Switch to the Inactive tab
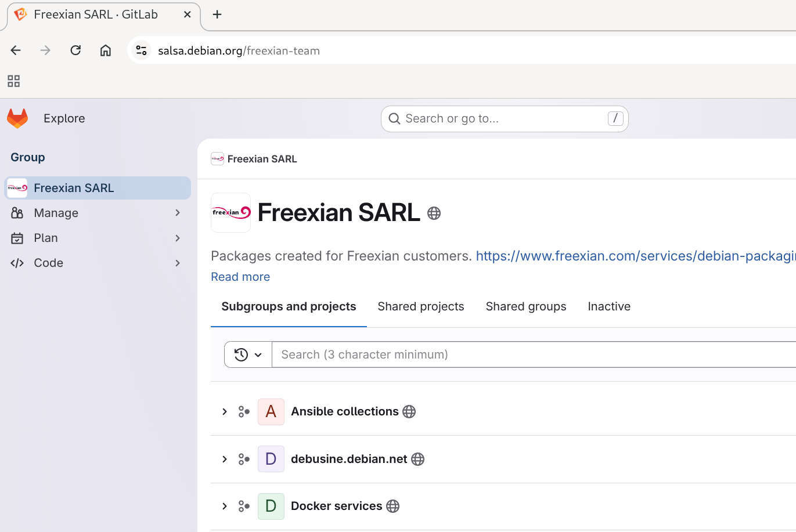Viewport: 796px width, 532px height. (609, 306)
